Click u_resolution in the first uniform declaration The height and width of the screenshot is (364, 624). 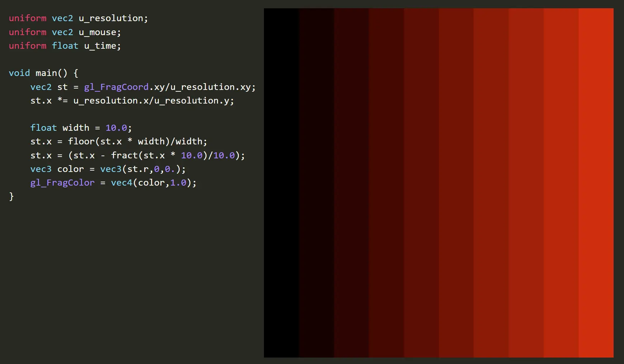(x=111, y=18)
